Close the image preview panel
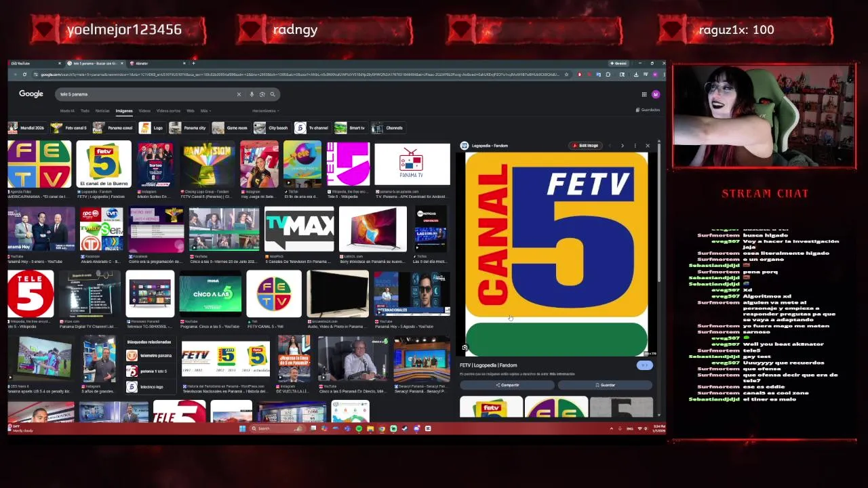The width and height of the screenshot is (868, 488). pyautogui.click(x=648, y=146)
